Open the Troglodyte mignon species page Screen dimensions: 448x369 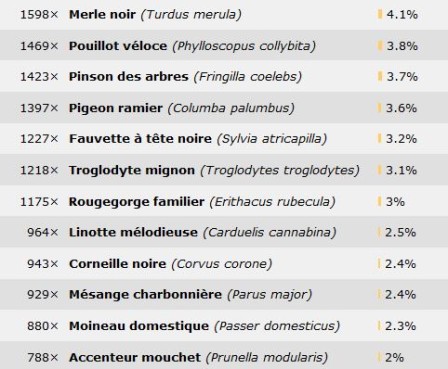point(132,170)
